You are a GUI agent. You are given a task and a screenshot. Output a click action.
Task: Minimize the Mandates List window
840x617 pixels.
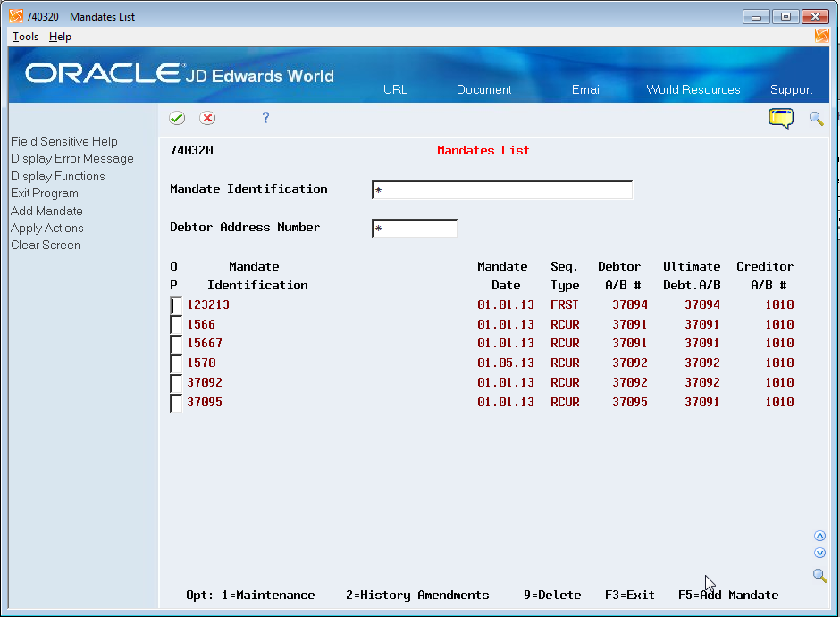coord(756,17)
